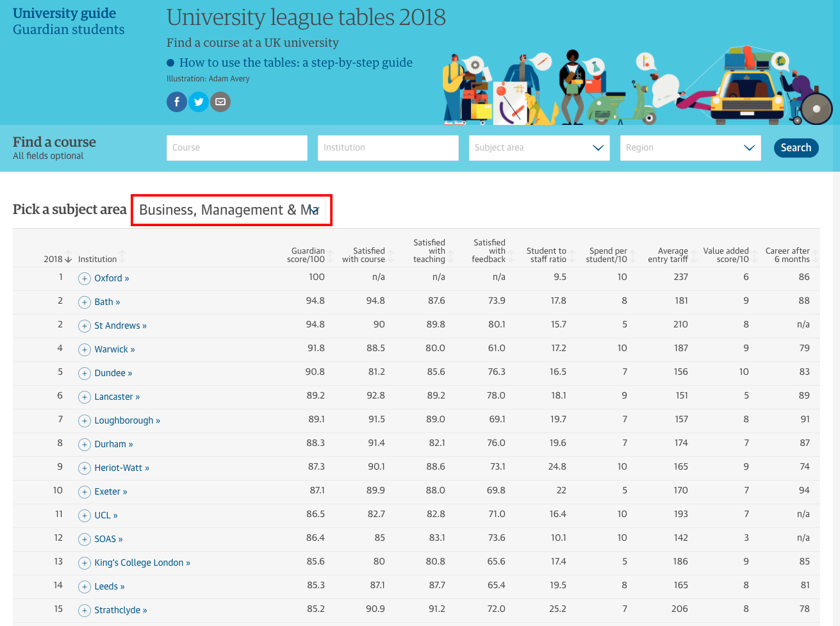The image size is (840, 626).
Task: Open the Bath university link
Action: point(107,302)
